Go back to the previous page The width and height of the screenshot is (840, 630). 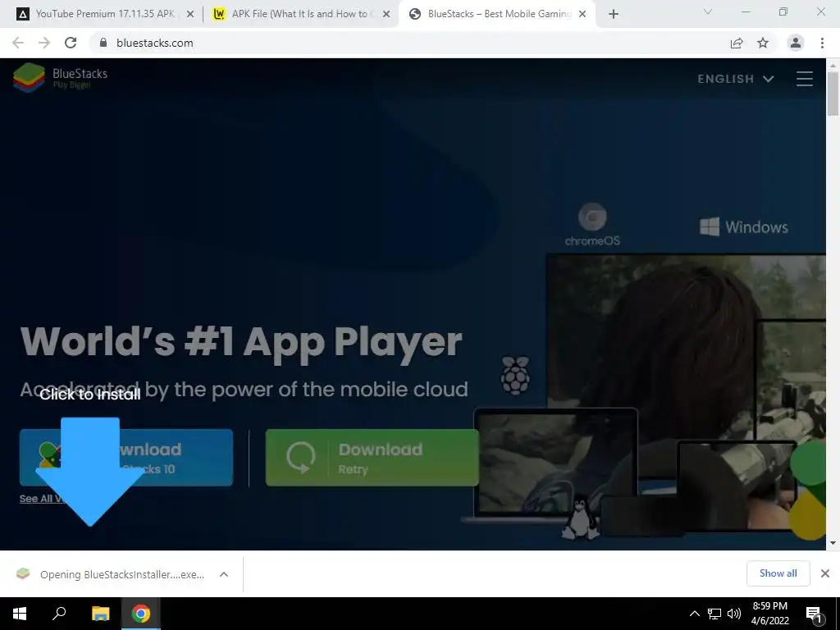[x=18, y=43]
